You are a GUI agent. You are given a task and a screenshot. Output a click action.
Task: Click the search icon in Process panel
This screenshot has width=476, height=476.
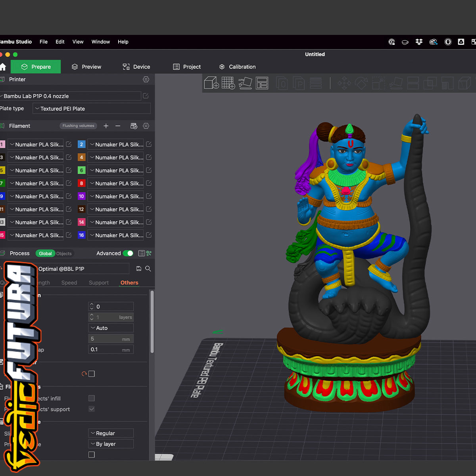(148, 269)
